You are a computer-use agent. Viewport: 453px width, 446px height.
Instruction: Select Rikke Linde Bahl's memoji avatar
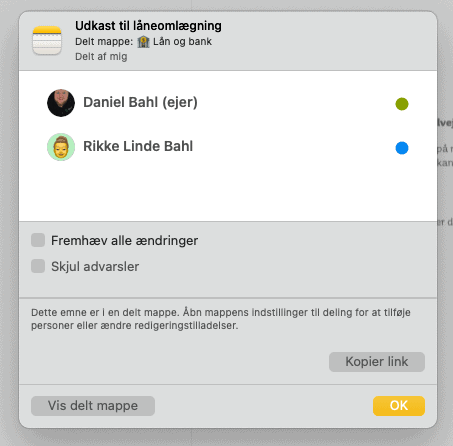point(61,147)
